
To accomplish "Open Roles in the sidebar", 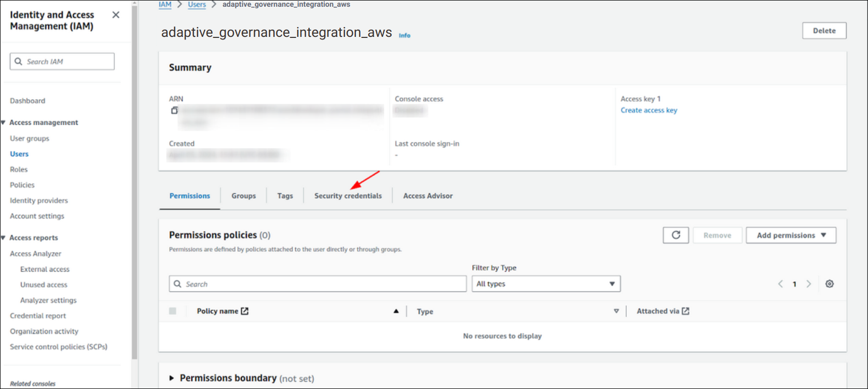I will coord(19,169).
